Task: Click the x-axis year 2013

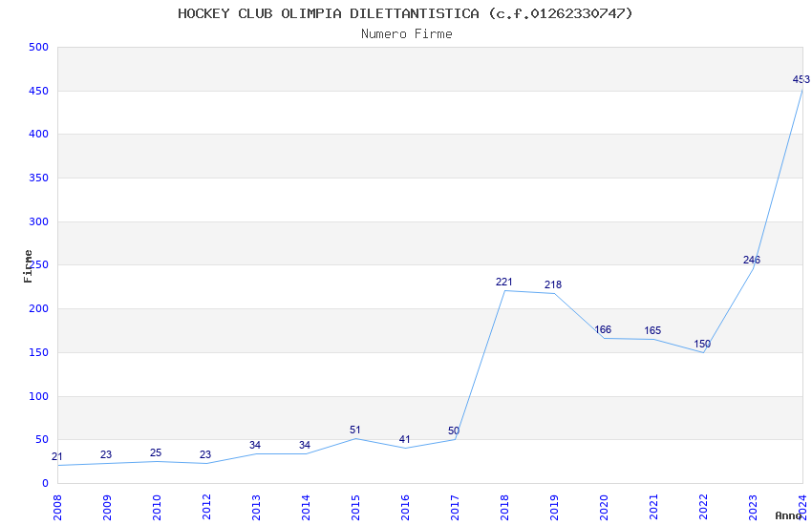Action: (x=256, y=508)
